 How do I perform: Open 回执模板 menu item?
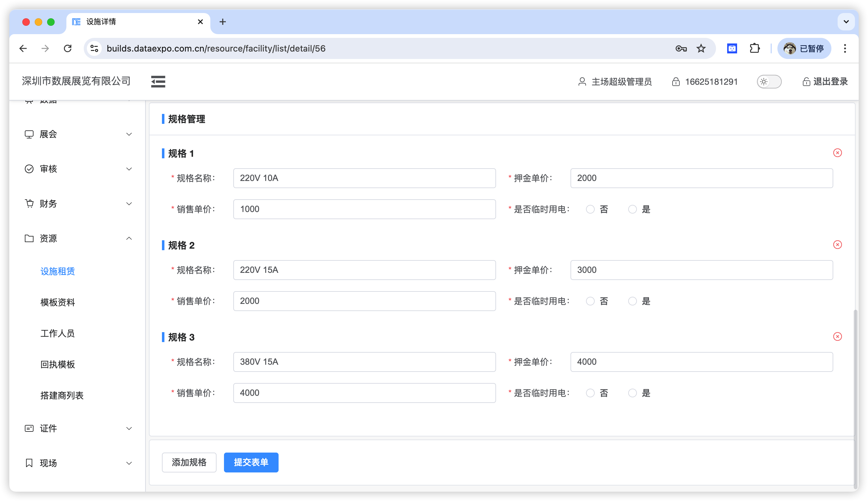tap(57, 364)
